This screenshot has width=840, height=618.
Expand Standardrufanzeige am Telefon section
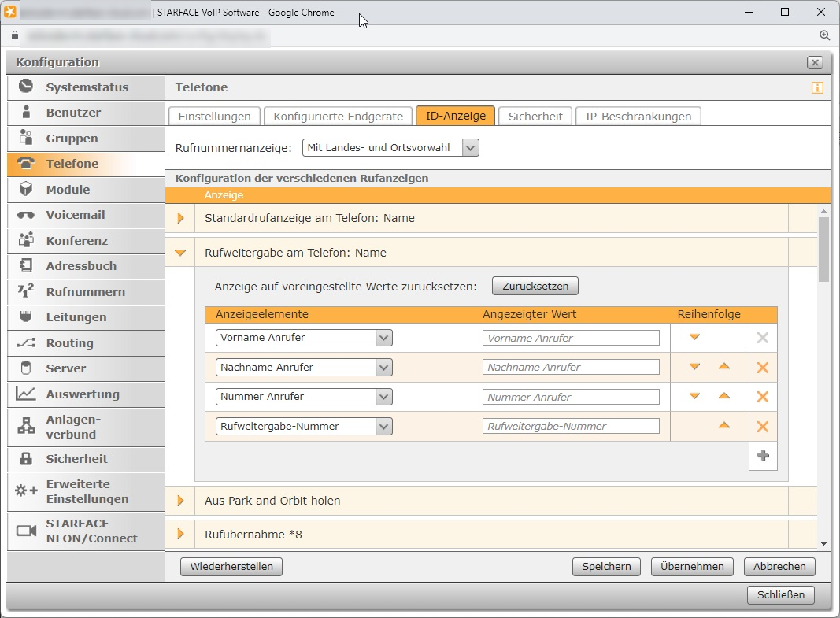click(x=180, y=218)
